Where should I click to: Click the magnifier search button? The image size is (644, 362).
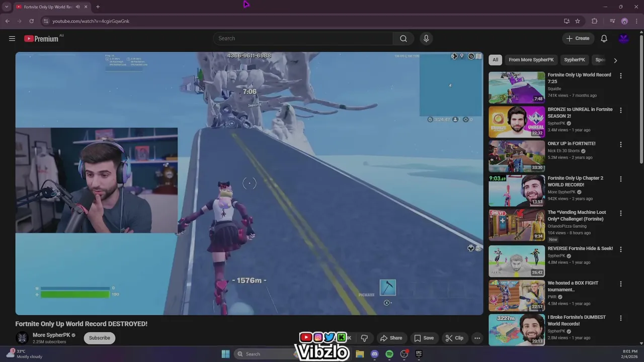coord(404,38)
